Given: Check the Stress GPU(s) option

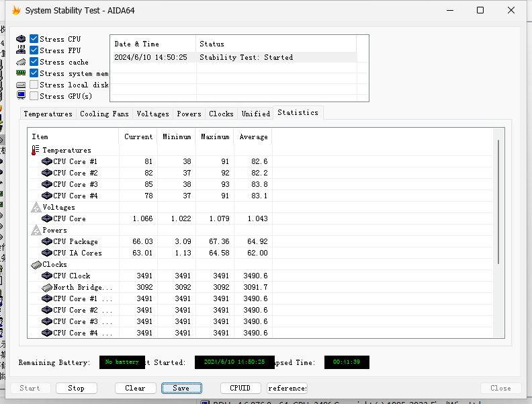Looking at the screenshot, I should pyautogui.click(x=34, y=95).
